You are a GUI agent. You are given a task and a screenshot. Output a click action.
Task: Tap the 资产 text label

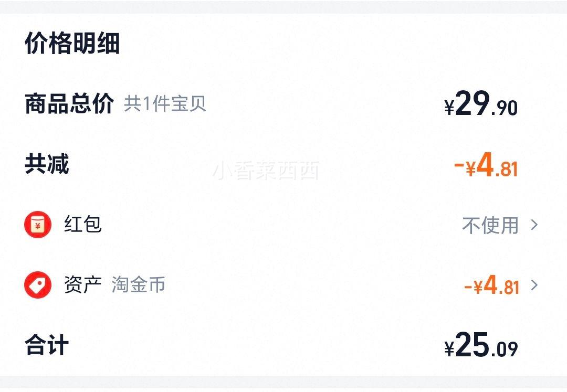click(x=83, y=284)
